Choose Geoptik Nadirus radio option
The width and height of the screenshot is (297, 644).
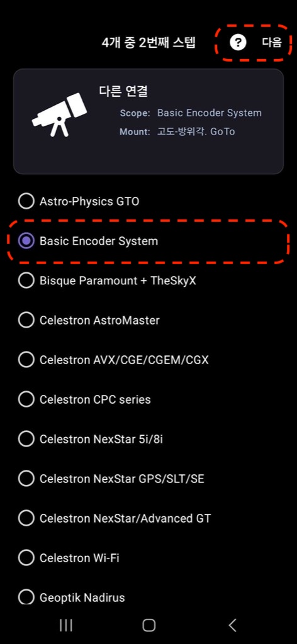click(26, 597)
